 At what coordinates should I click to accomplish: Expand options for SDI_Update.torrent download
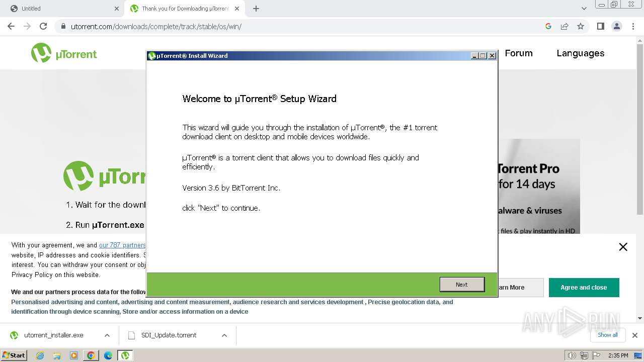224,335
